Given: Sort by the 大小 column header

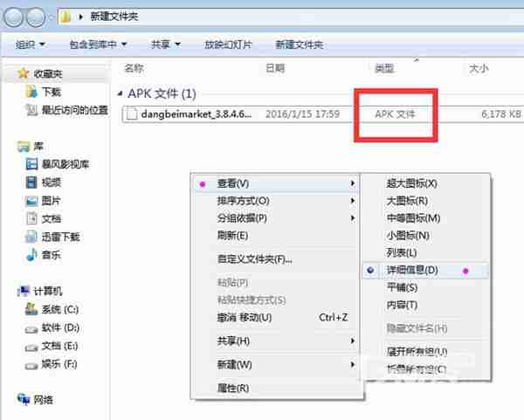Looking at the screenshot, I should pos(479,68).
